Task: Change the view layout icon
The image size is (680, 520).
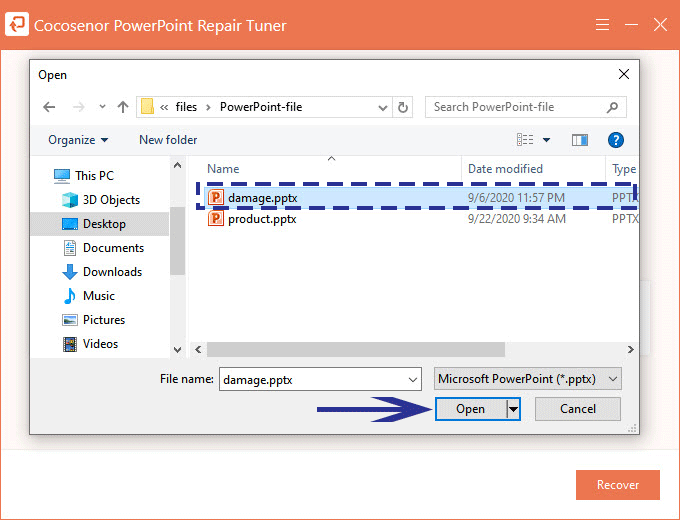Action: [525, 140]
